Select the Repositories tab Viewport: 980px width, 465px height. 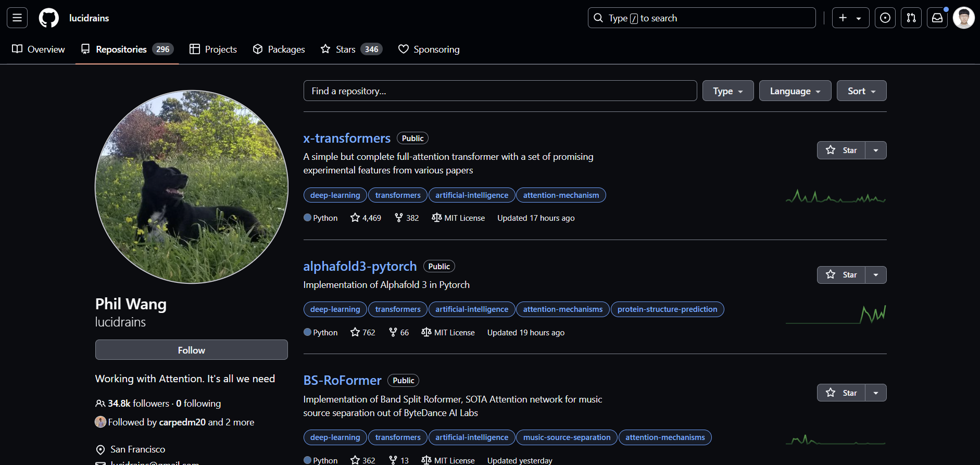[x=127, y=49]
